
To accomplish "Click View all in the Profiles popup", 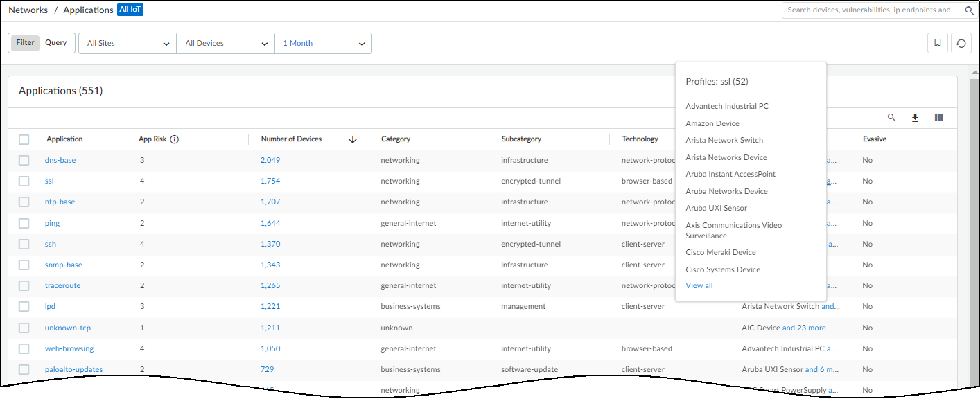I will (699, 285).
